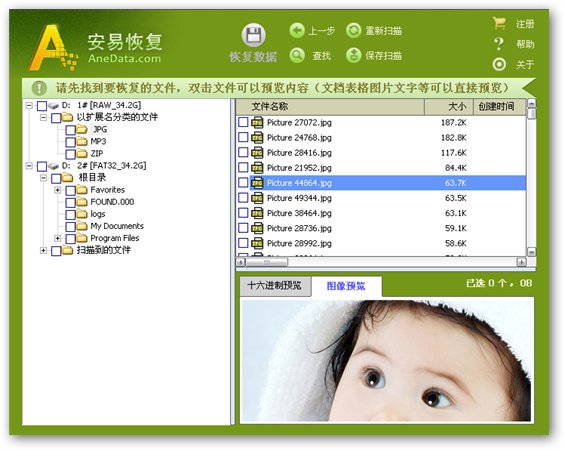Tick the My Documents folder checkbox

pyautogui.click(x=70, y=227)
